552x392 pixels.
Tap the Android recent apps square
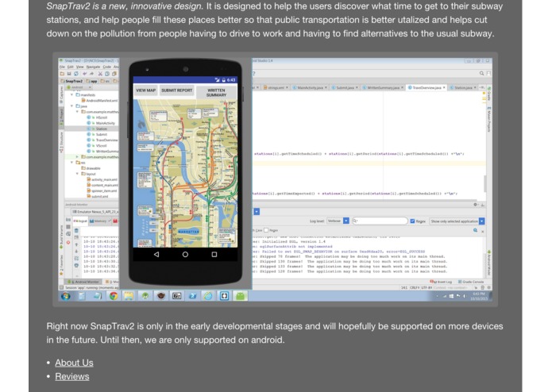coord(214,254)
